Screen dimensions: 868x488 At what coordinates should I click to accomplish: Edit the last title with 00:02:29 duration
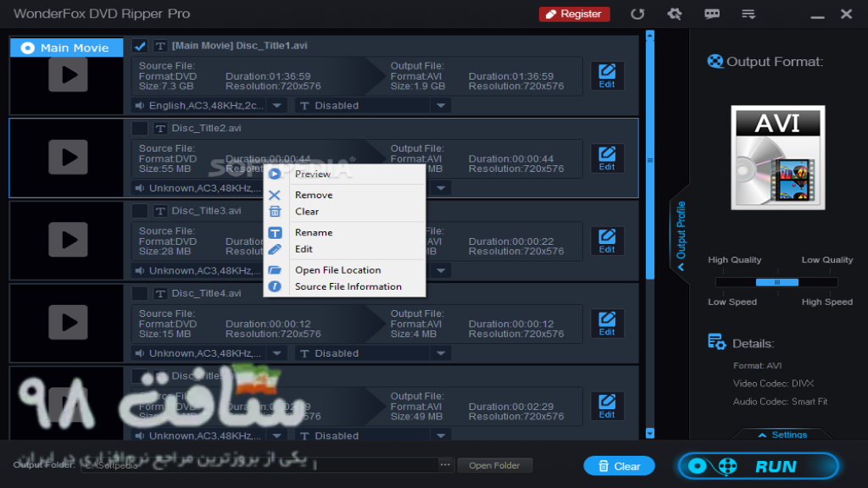[607, 406]
